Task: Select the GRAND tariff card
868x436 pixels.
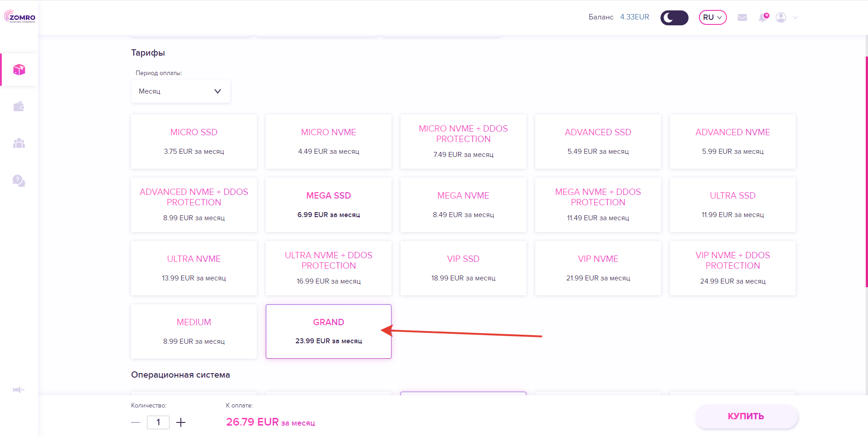Action: pos(329,331)
